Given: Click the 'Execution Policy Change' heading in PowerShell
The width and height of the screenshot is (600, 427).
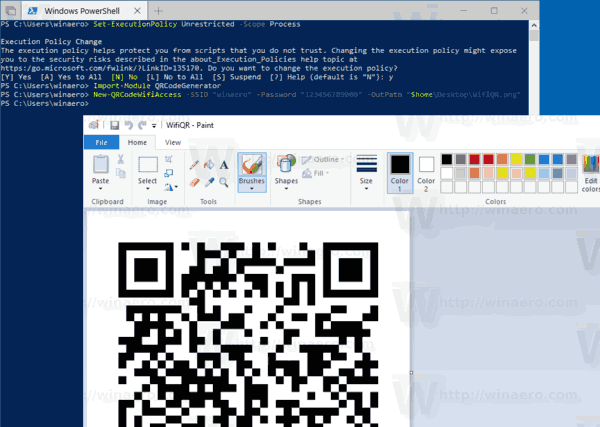Looking at the screenshot, I should point(51,42).
